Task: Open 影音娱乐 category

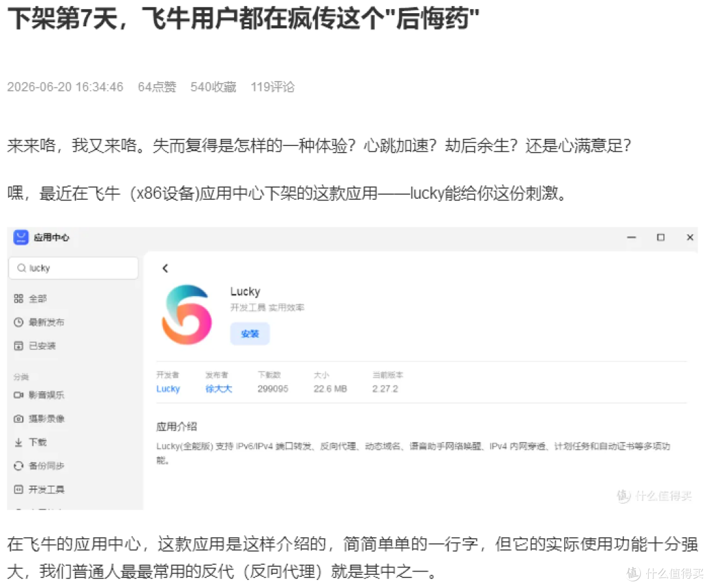Action: (x=47, y=395)
